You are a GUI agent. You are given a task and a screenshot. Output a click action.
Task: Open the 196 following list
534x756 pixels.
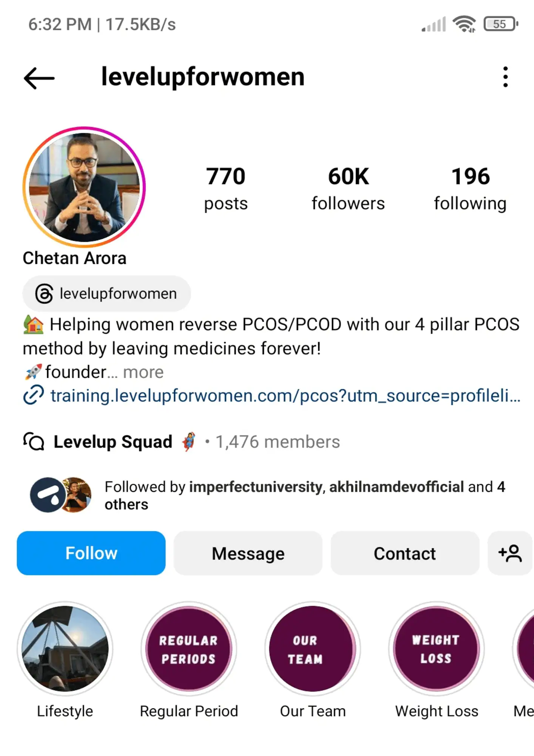470,188
